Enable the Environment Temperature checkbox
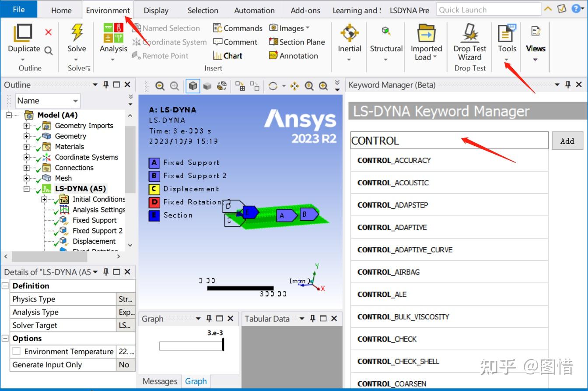This screenshot has height=391, width=588. (17, 351)
